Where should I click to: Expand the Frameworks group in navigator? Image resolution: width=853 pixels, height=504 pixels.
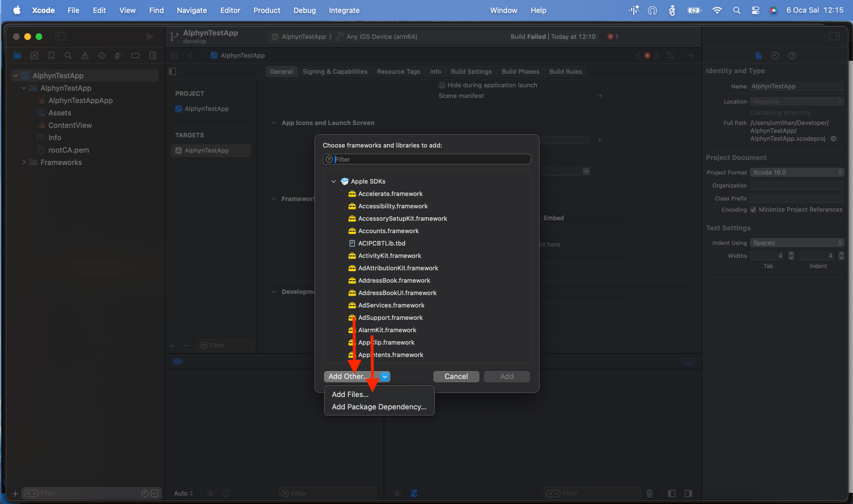coord(24,162)
